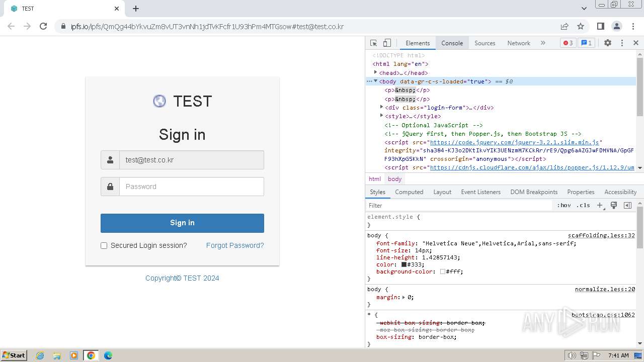Bookmark this page with star icon
Image resolution: width=644 pixels, height=362 pixels.
(581, 26)
